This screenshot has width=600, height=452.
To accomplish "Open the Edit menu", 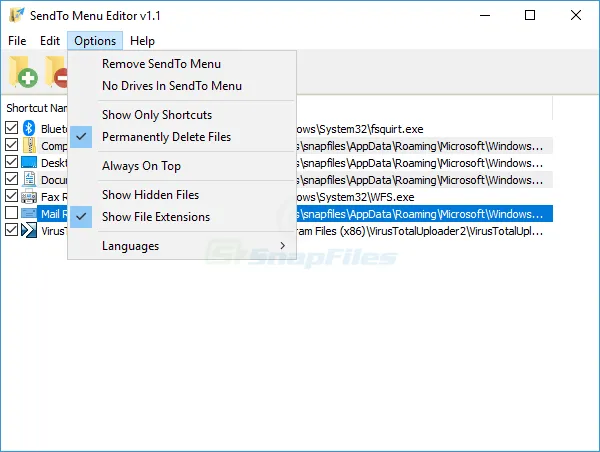I will click(50, 41).
